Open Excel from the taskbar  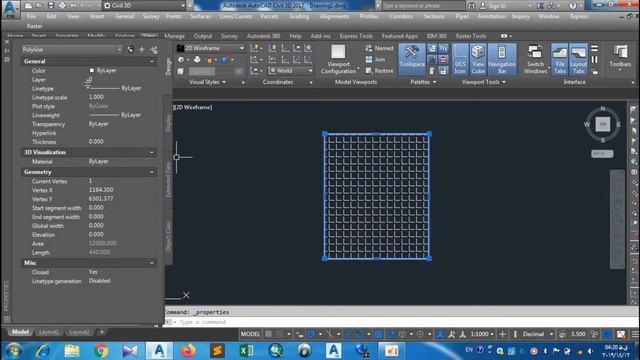(246, 351)
